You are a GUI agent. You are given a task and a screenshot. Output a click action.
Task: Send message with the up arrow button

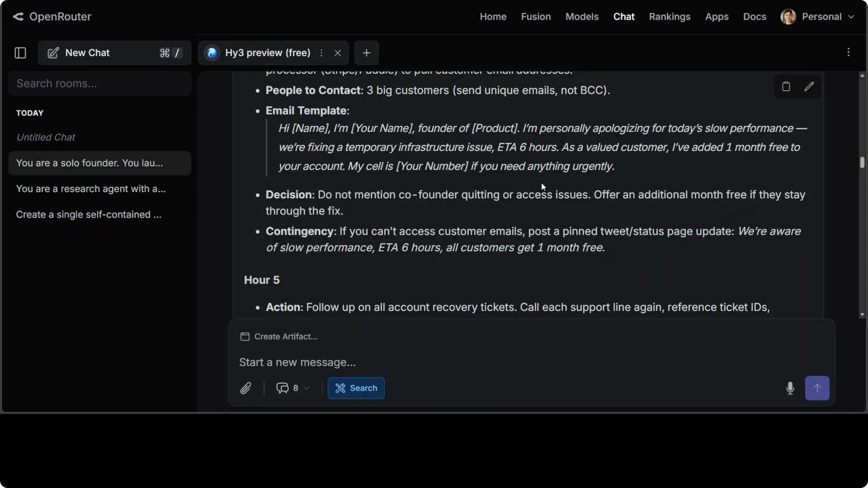tap(817, 388)
